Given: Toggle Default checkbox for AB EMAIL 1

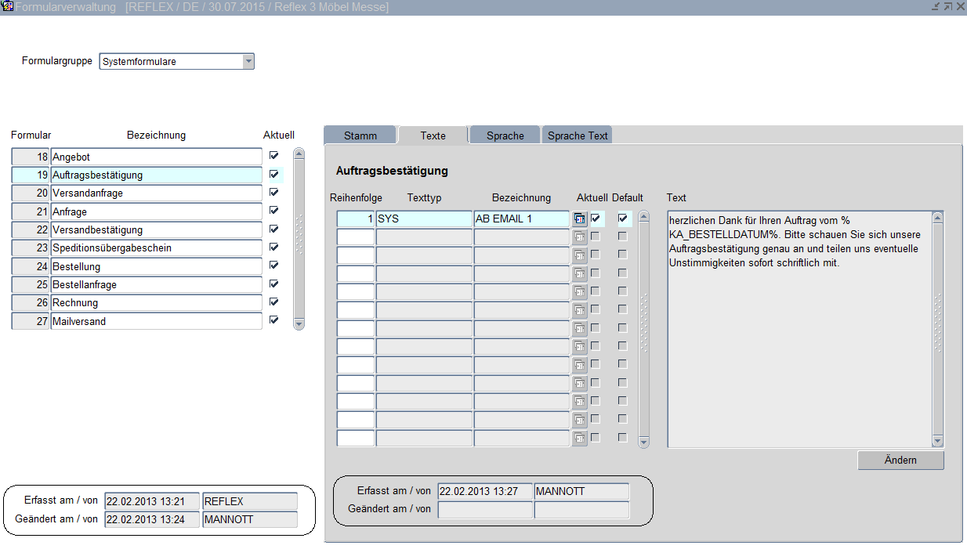Looking at the screenshot, I should 623,219.
